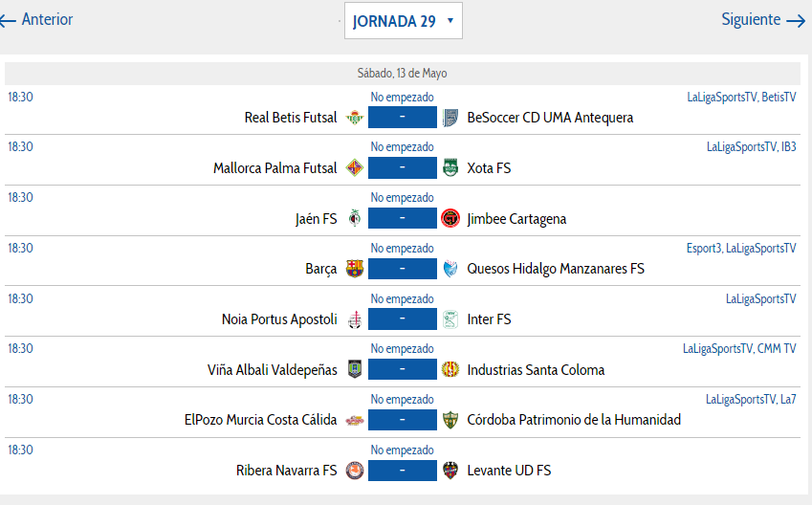
Task: Select the Inter FS team name
Action: [489, 319]
